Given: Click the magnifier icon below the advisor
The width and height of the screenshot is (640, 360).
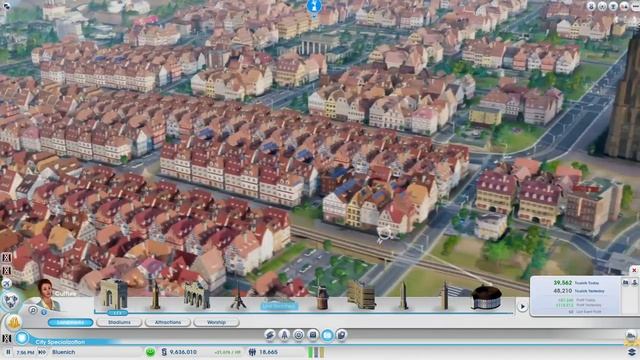Looking at the screenshot, I should point(33,311).
